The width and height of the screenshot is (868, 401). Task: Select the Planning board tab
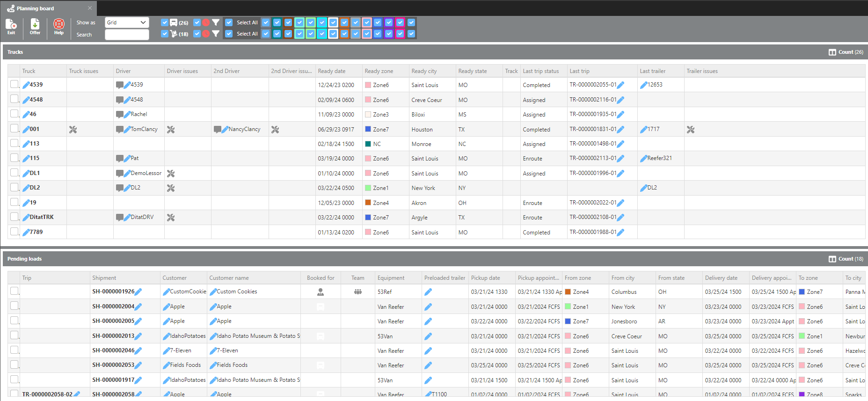[35, 8]
